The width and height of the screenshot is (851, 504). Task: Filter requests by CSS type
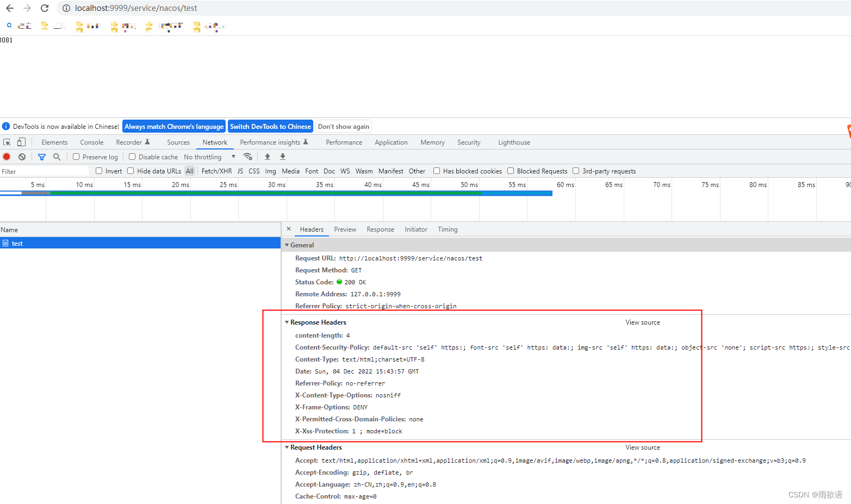[x=254, y=171]
